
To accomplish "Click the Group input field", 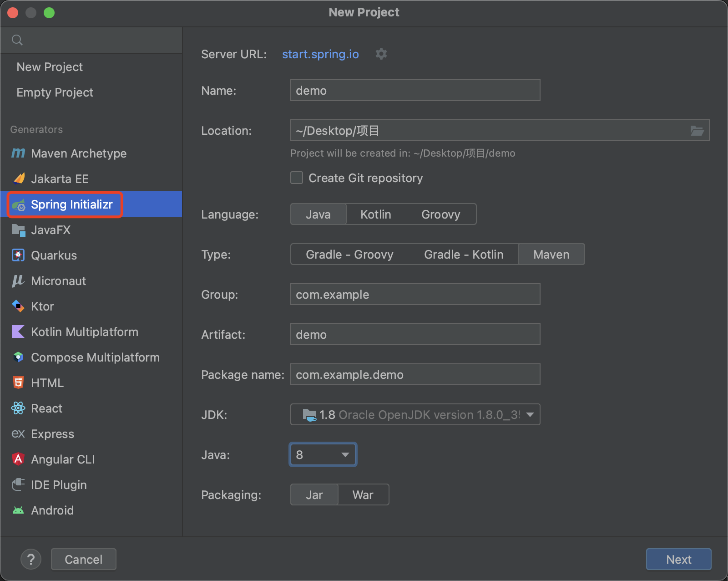I will tap(415, 295).
